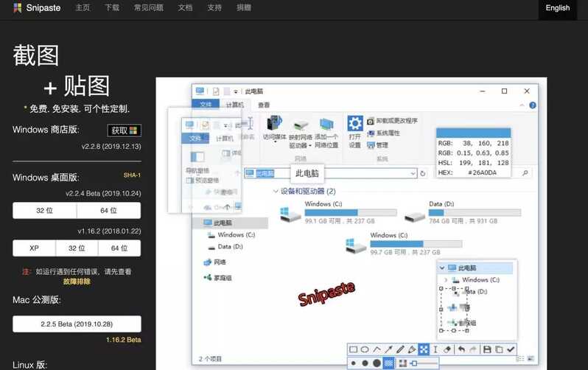This screenshot has width=588, height=370.
Task: Select the polyline annotation tool
Action: pyautogui.click(x=377, y=350)
